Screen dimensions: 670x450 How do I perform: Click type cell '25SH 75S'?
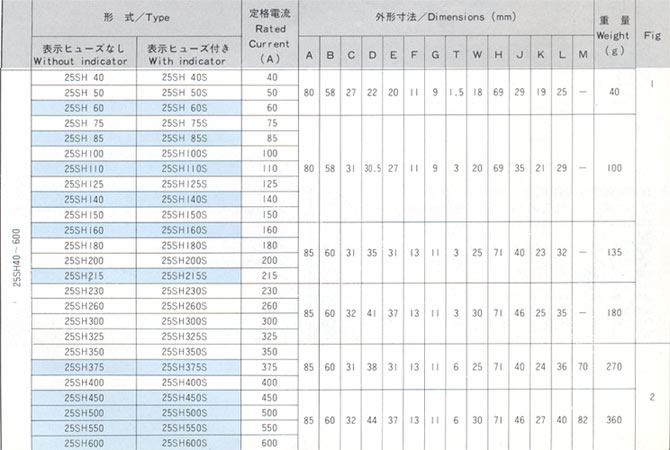(189, 123)
